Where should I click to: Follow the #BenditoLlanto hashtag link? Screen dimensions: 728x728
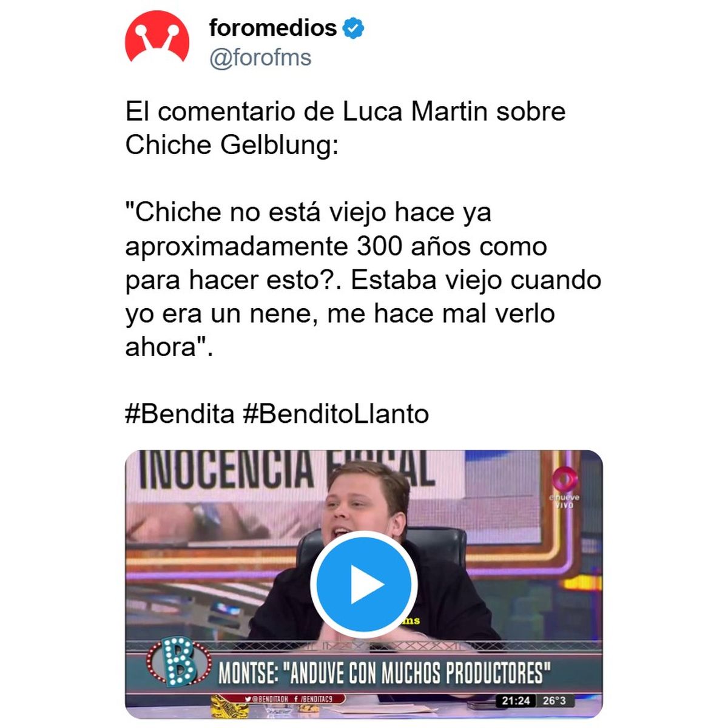[335, 414]
